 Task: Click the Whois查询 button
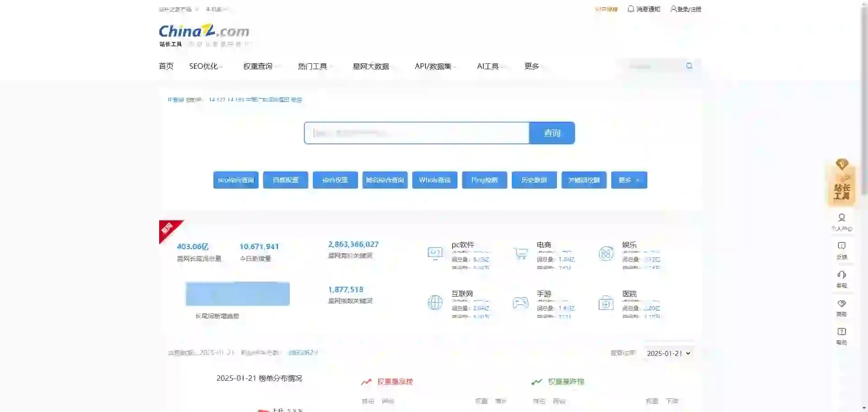coord(435,180)
